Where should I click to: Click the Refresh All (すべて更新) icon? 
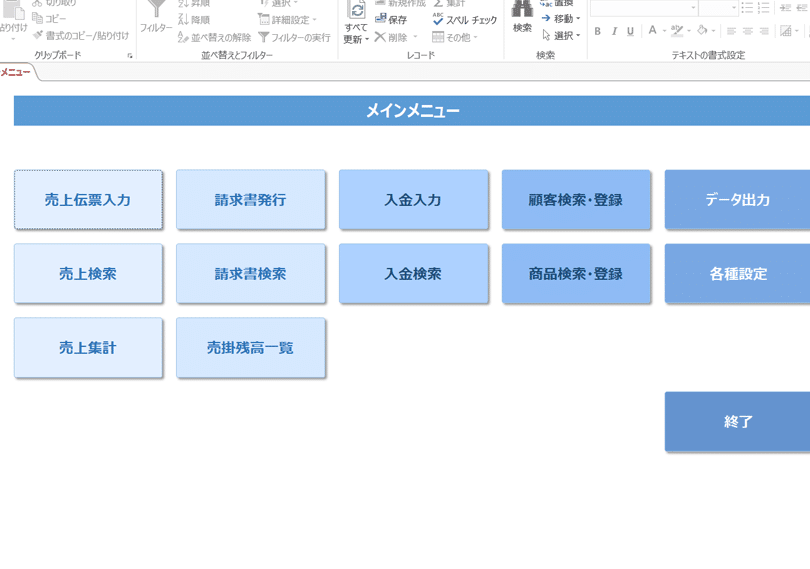point(356,14)
